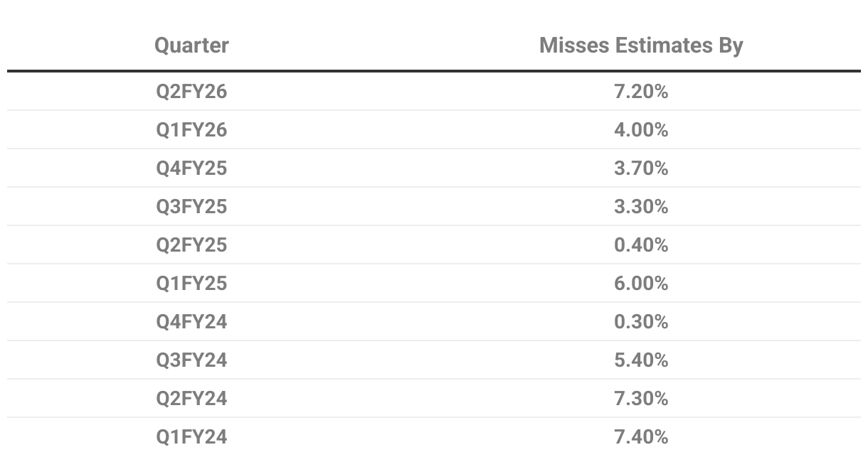Screen dimensions: 868x462
Task: Click the Quarter column header
Action: (191, 45)
